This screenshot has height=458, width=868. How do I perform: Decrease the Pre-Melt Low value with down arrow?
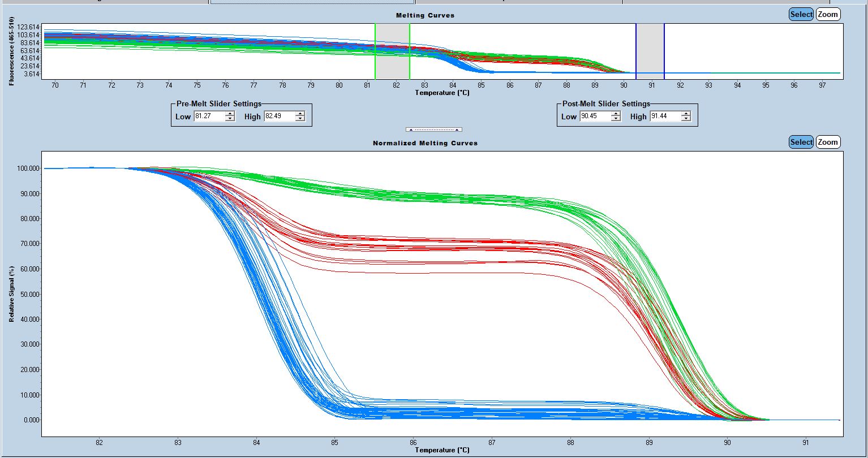pos(230,119)
